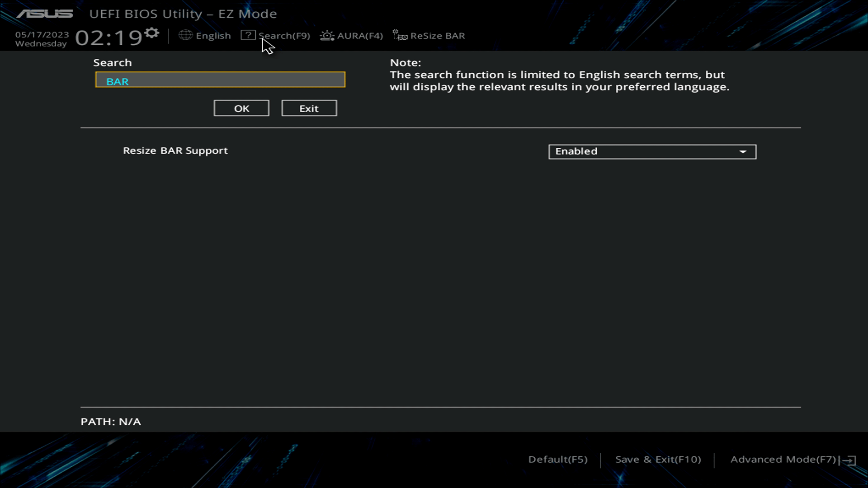868x488 pixels.
Task: Open the clock settings gear icon
Action: pos(152,33)
